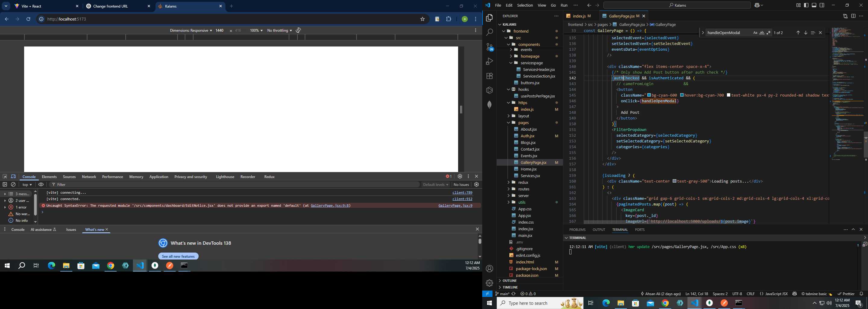Toggle the console sidebar visibility
The width and height of the screenshot is (868, 309).
[5, 185]
